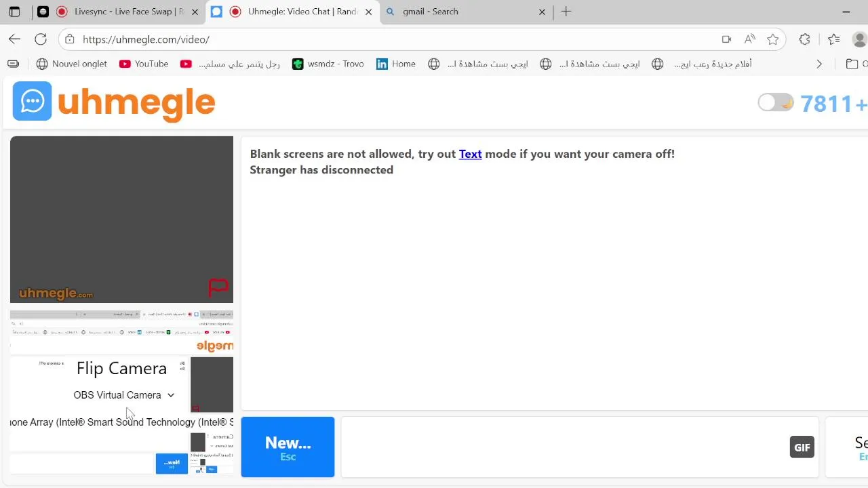Screen dimensions: 868x488
Task: Close the gmail - Search tab
Action: tap(542, 12)
